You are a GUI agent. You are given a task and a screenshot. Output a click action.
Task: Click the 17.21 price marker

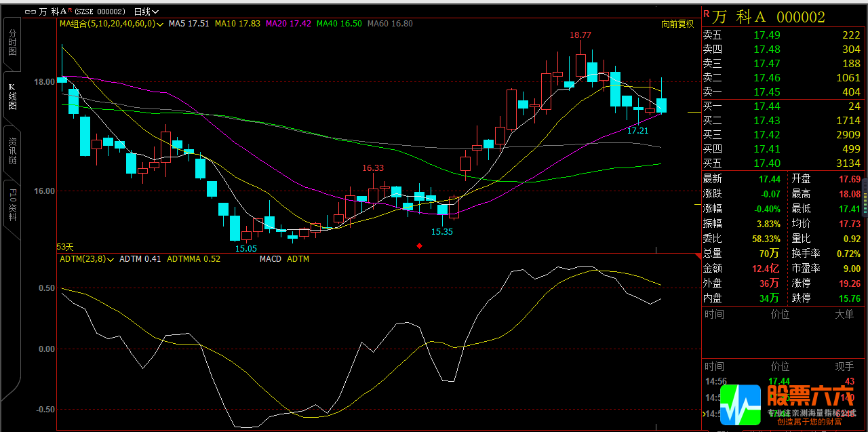637,131
